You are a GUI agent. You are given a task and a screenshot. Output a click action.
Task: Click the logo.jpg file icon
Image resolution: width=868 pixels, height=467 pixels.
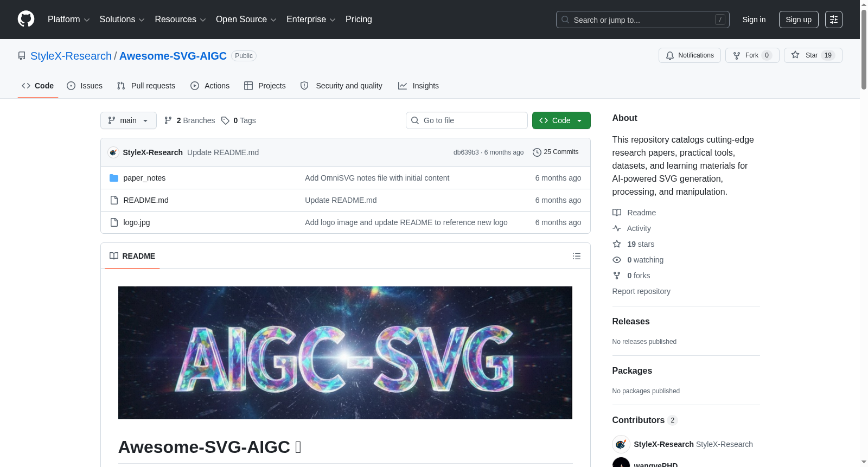(114, 222)
